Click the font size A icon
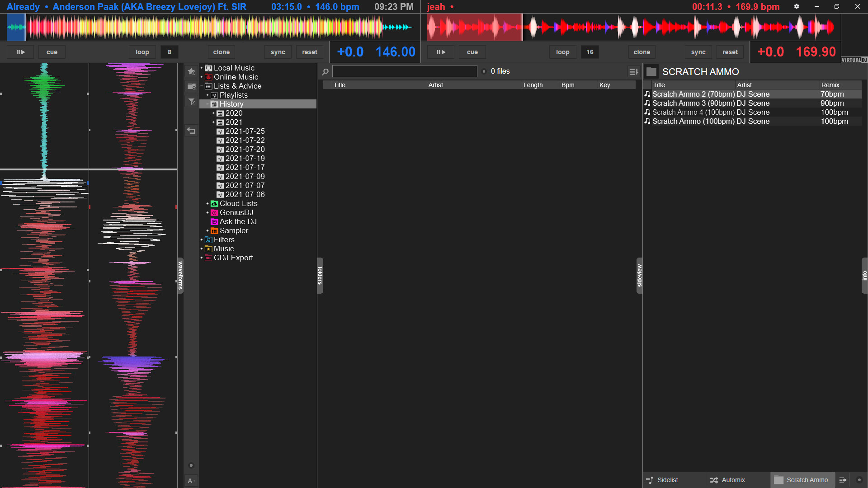The image size is (868, 488). (x=191, y=481)
